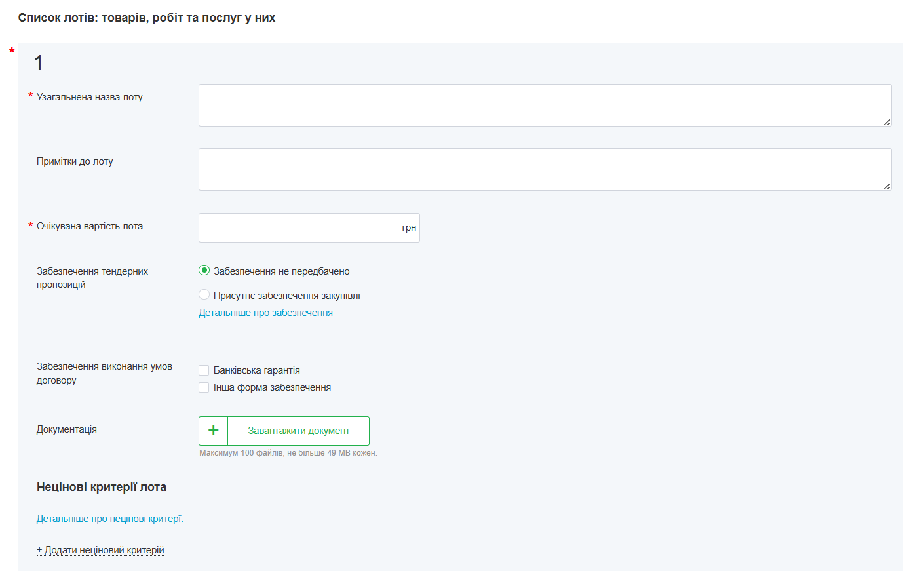Open 'Детальніше про нецінові критерії' link

109,519
